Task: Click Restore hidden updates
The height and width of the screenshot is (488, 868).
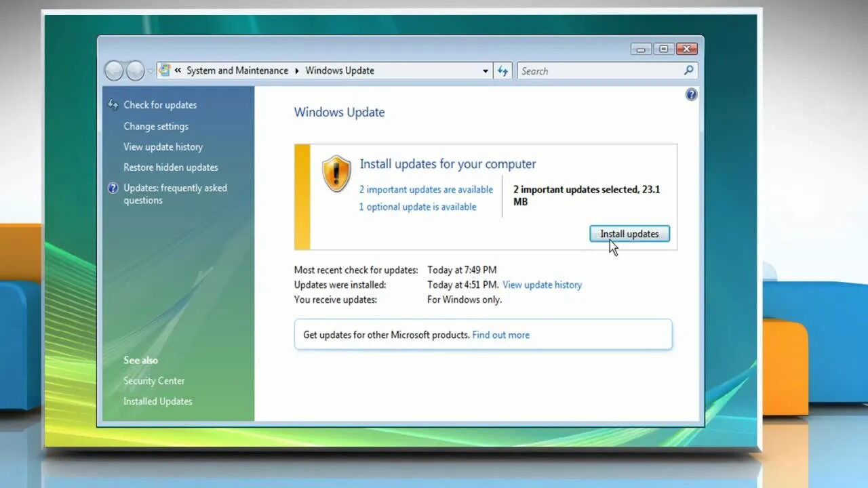Action: pos(171,167)
